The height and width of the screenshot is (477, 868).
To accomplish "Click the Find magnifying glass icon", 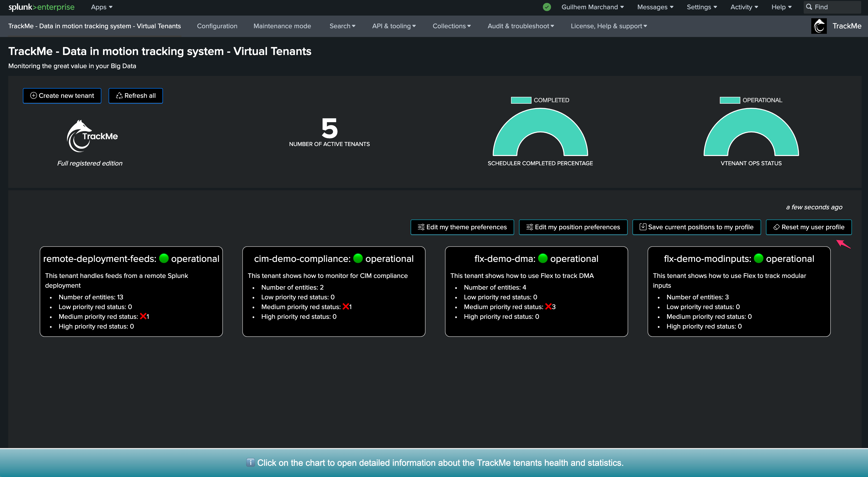I will coord(809,7).
